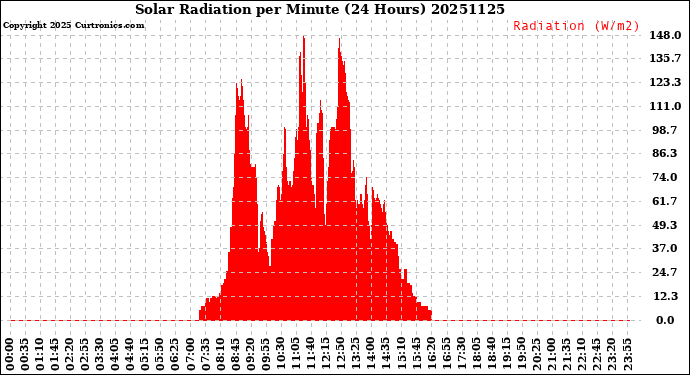The image size is (690, 375).
Task: Click the '08:10' time axis label
Action: (x=220, y=355)
